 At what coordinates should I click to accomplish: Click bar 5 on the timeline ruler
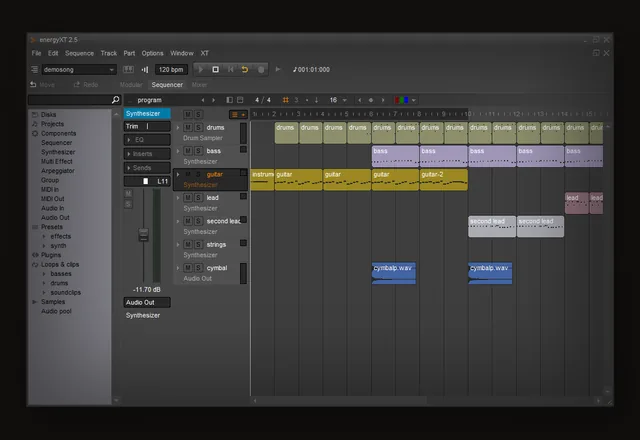[x=347, y=114]
